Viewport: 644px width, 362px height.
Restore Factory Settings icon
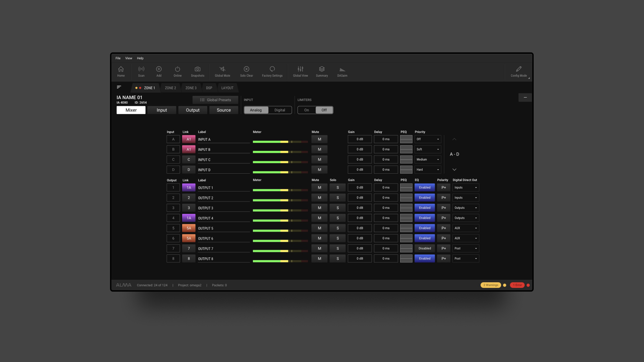[x=272, y=71]
